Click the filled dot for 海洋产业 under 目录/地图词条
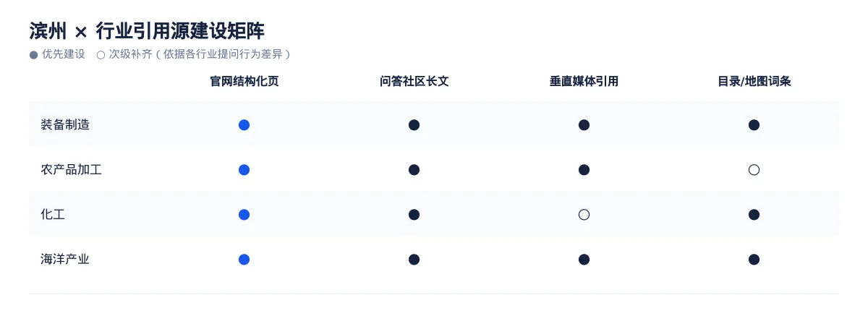The image size is (868, 311). 754,260
